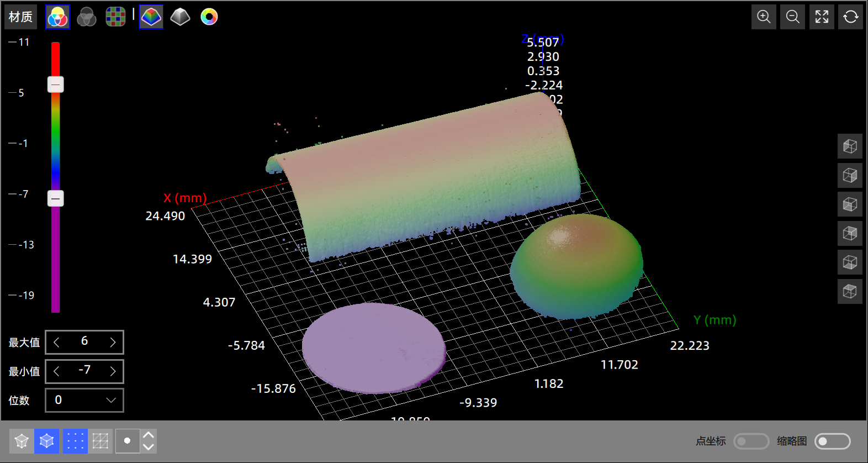Select the RGB color texture mode icon
Screen dimensions: 868x463
point(57,17)
